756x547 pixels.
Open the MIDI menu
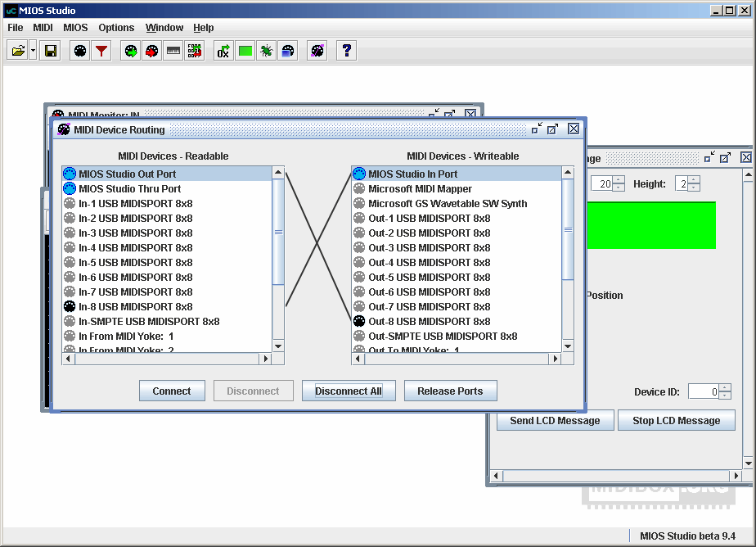pyautogui.click(x=43, y=28)
